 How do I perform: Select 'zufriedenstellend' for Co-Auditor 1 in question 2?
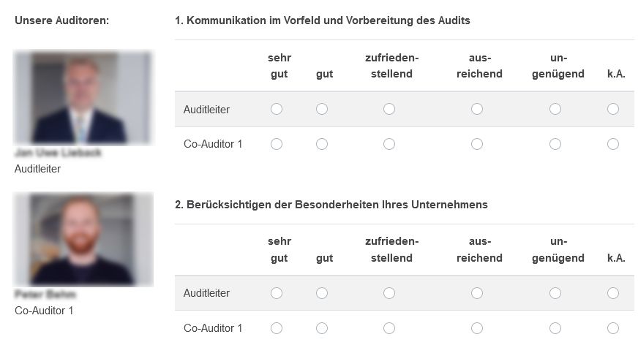coord(389,328)
